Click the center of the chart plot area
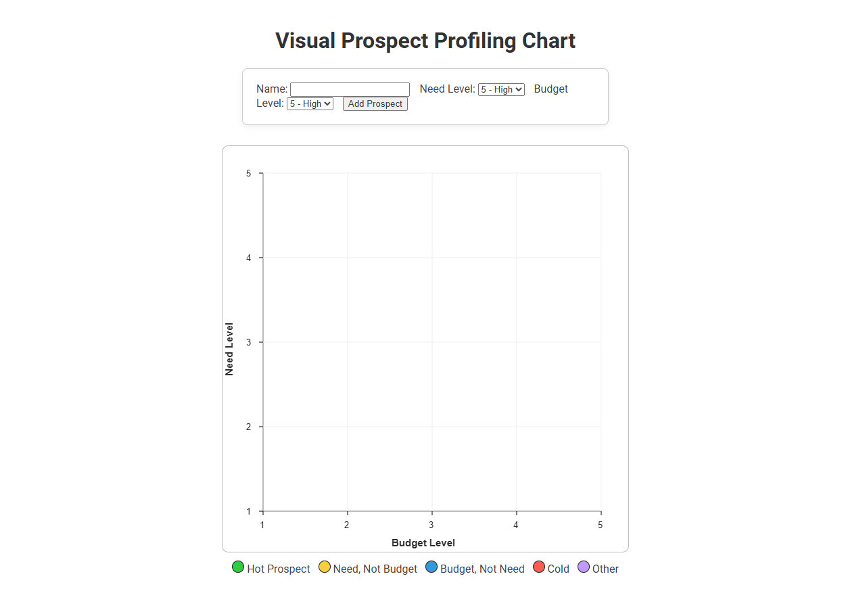Viewport: 844px width, 616px height. pos(431,341)
